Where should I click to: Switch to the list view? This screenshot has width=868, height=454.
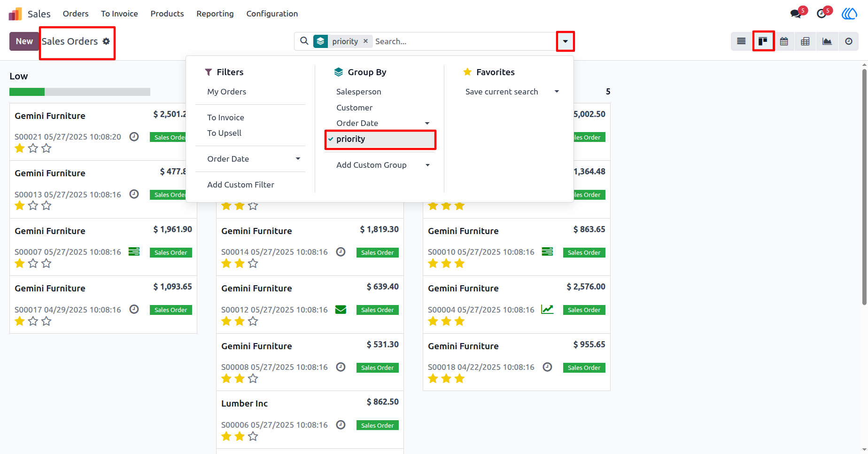(741, 41)
